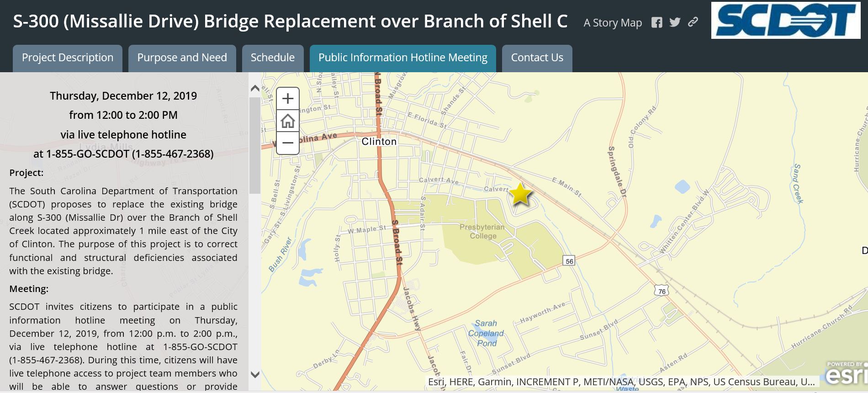Viewport: 868px width, 393px height.
Task: Click the Clinton city label on map
Action: click(379, 142)
